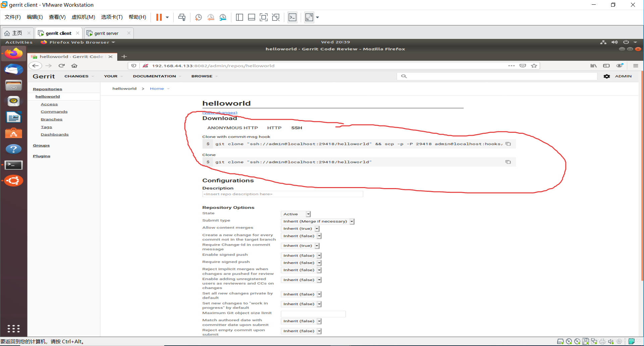The height and width of the screenshot is (346, 644).
Task: Open the 帮助(H) menu in VMware
Action: pyautogui.click(x=137, y=17)
